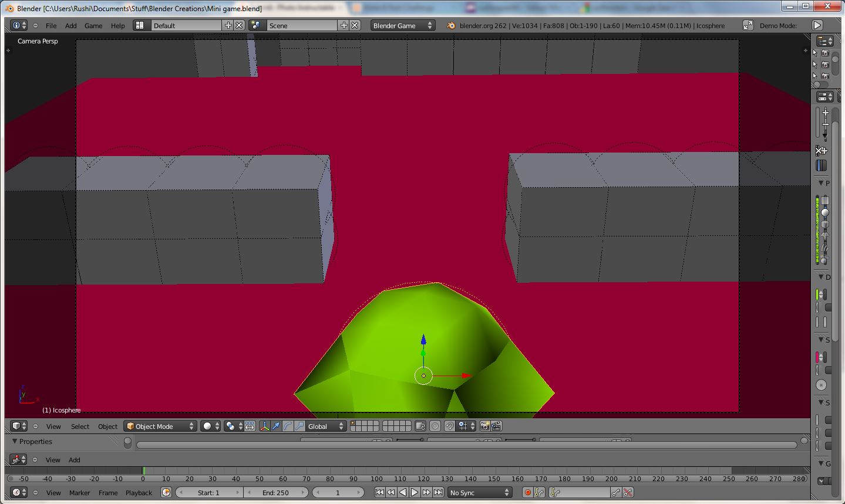This screenshot has height=504, width=845.
Task: Play the animation forward
Action: [x=415, y=492]
